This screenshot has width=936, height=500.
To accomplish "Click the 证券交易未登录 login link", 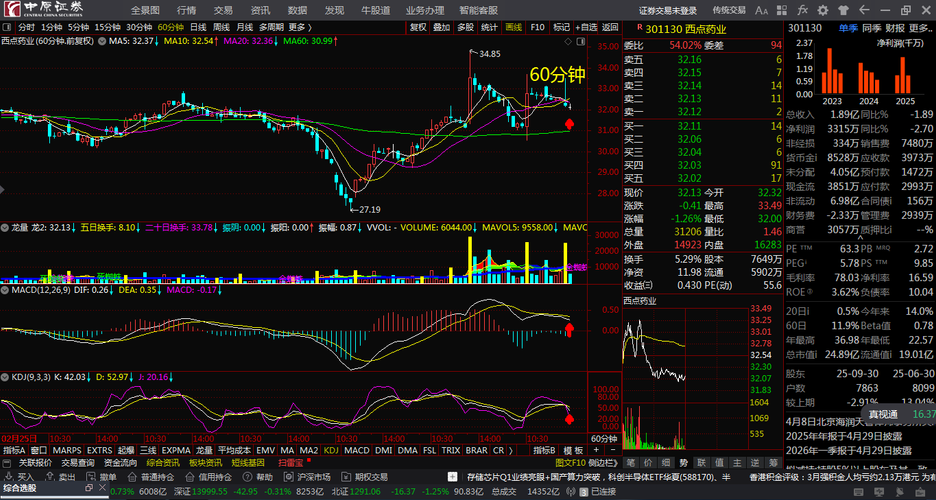I will click(668, 10).
